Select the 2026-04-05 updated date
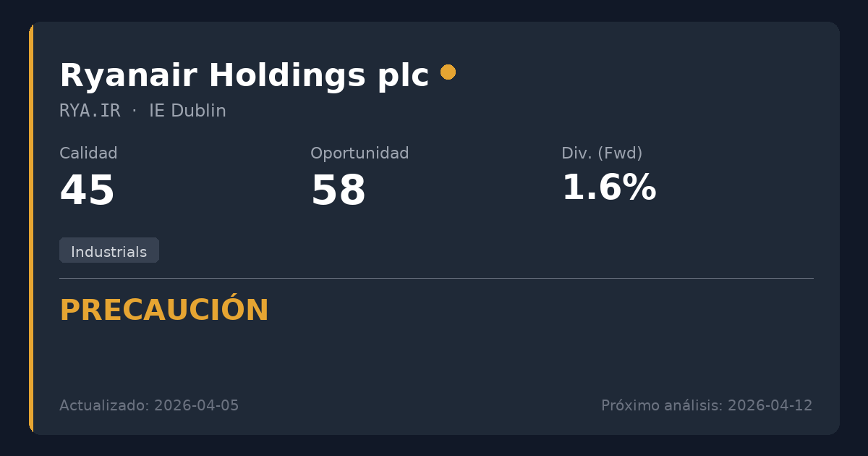The width and height of the screenshot is (868, 456). tap(196, 405)
